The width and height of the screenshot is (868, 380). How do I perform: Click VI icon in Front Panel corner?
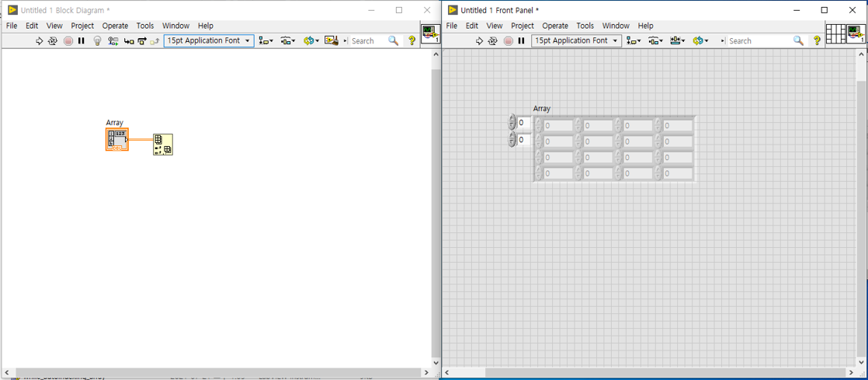click(x=855, y=33)
